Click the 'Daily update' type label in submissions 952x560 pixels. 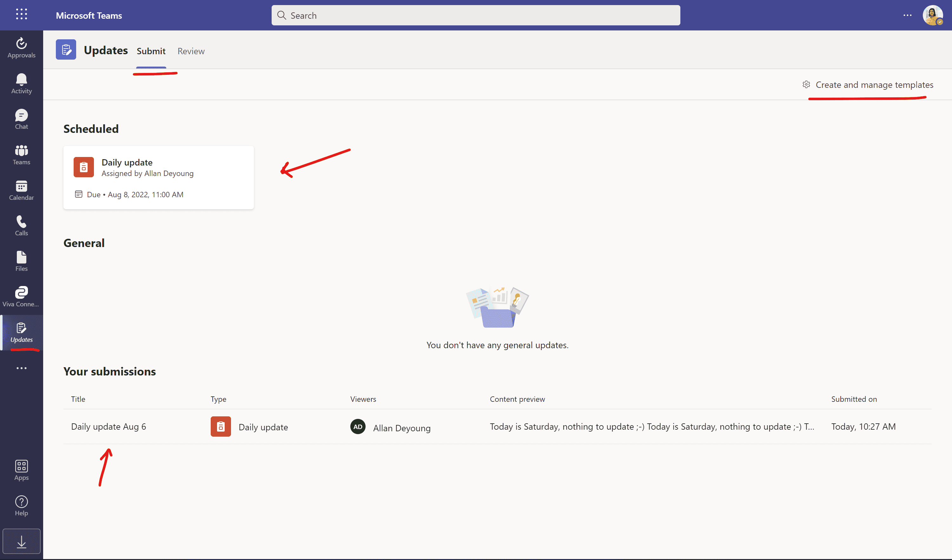coord(263,427)
